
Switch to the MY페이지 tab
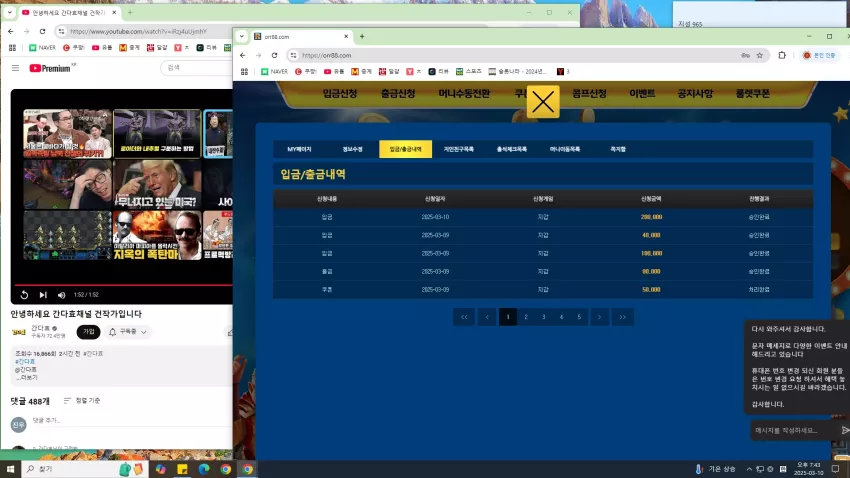coord(299,149)
